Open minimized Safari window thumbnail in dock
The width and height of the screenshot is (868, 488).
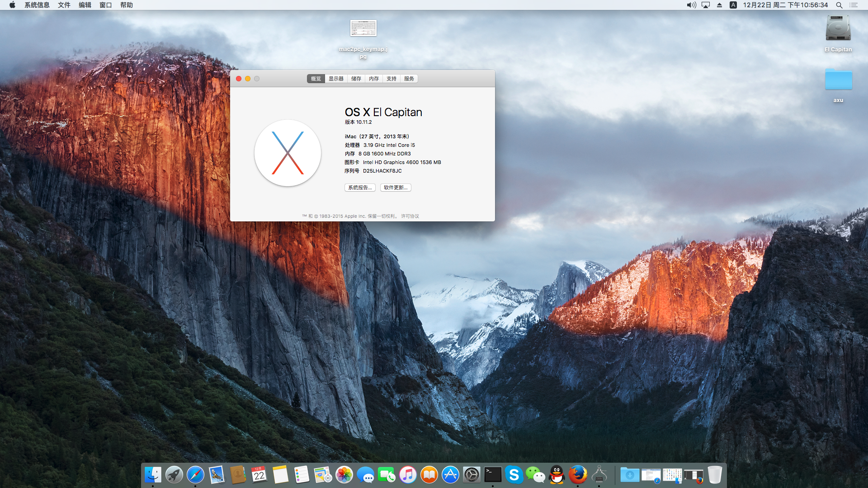point(651,476)
